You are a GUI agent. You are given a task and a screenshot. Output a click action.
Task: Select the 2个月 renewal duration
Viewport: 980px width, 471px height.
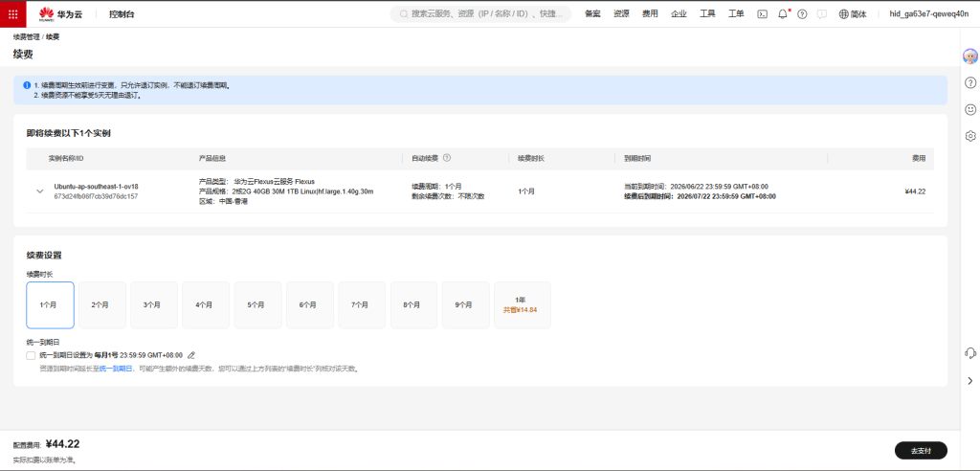tap(101, 305)
